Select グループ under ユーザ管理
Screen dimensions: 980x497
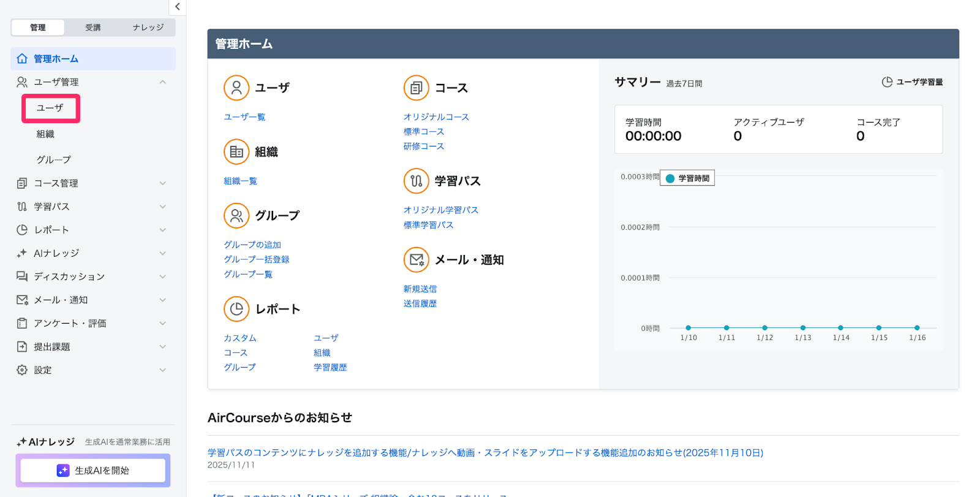(x=54, y=160)
